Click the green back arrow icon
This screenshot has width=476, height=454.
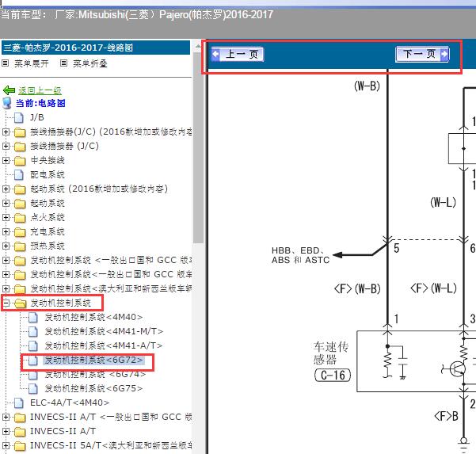[x=9, y=90]
